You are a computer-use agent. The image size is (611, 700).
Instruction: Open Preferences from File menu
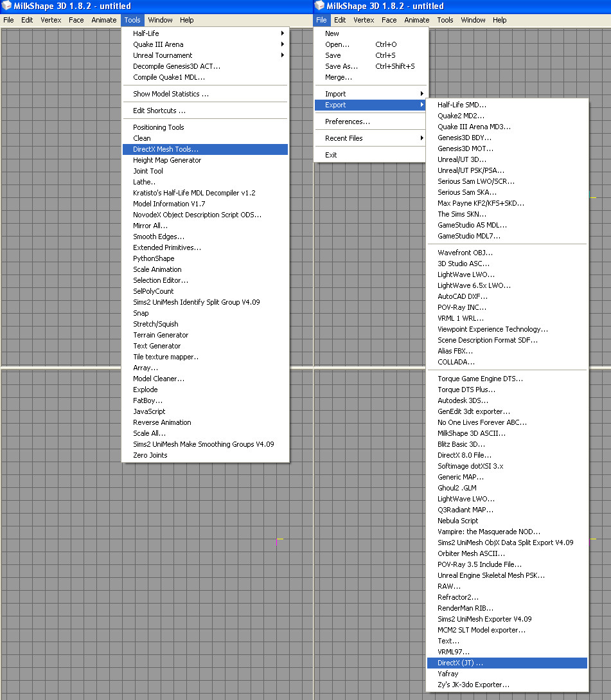tap(370, 122)
